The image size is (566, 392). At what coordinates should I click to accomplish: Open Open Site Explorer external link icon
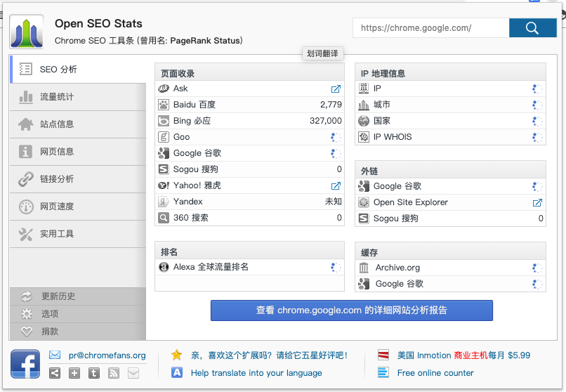(537, 203)
